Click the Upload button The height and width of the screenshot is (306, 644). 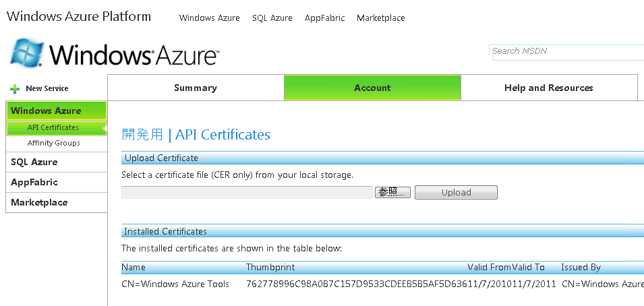457,192
